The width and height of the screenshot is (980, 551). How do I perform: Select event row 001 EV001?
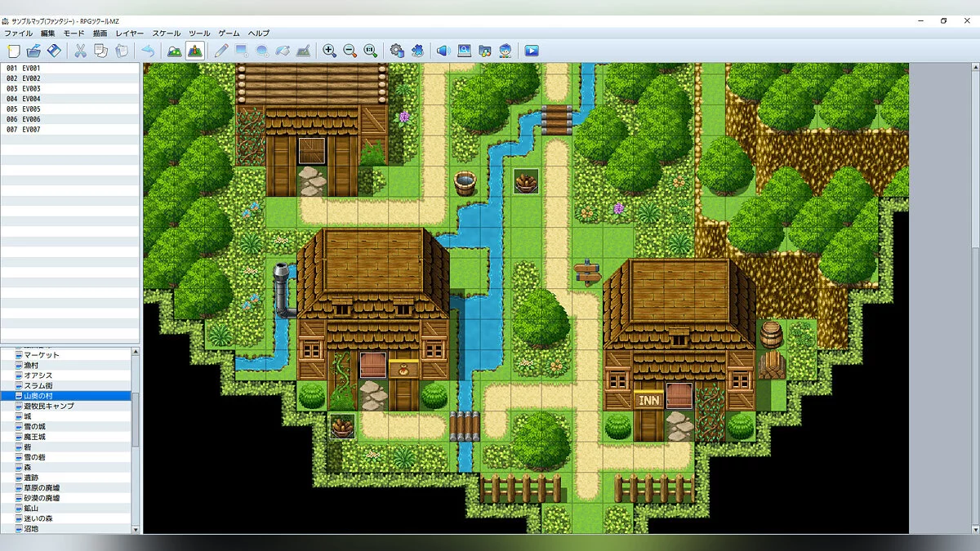click(x=70, y=68)
